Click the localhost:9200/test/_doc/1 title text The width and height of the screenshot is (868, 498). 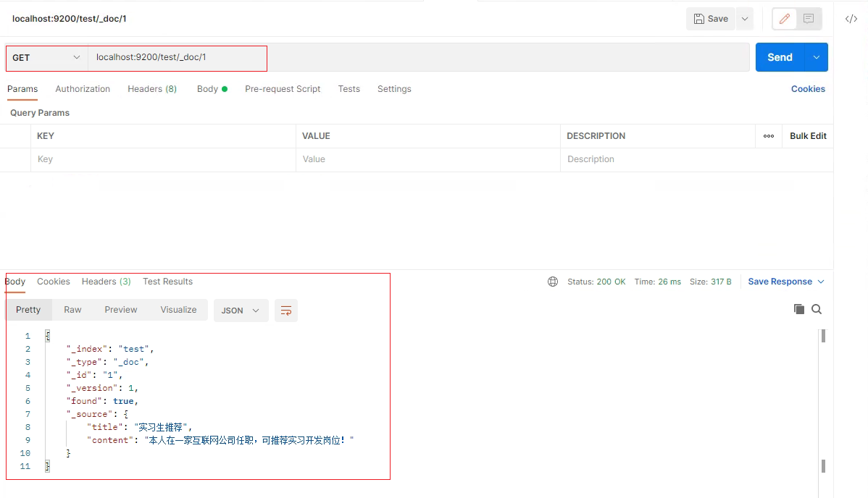point(70,19)
